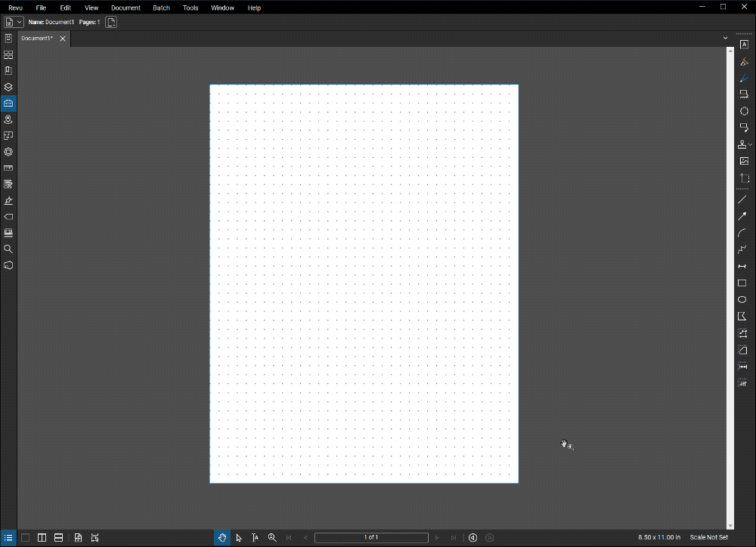Open the Spaces panel
756x547 pixels.
tap(8, 119)
